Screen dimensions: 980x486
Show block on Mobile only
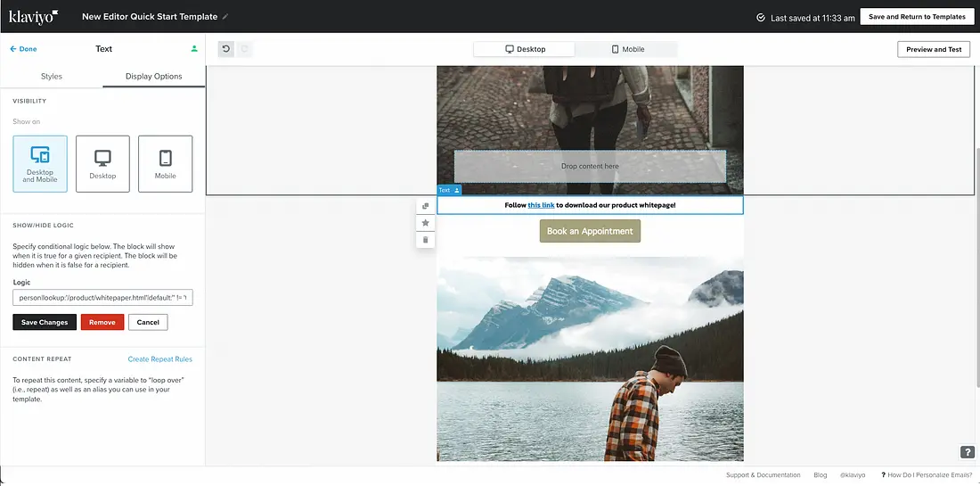click(166, 164)
